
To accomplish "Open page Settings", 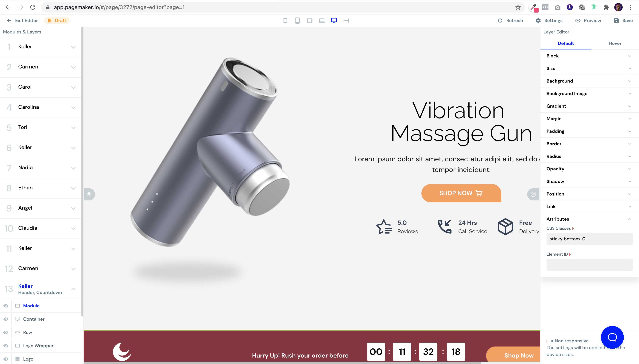I will (x=549, y=21).
